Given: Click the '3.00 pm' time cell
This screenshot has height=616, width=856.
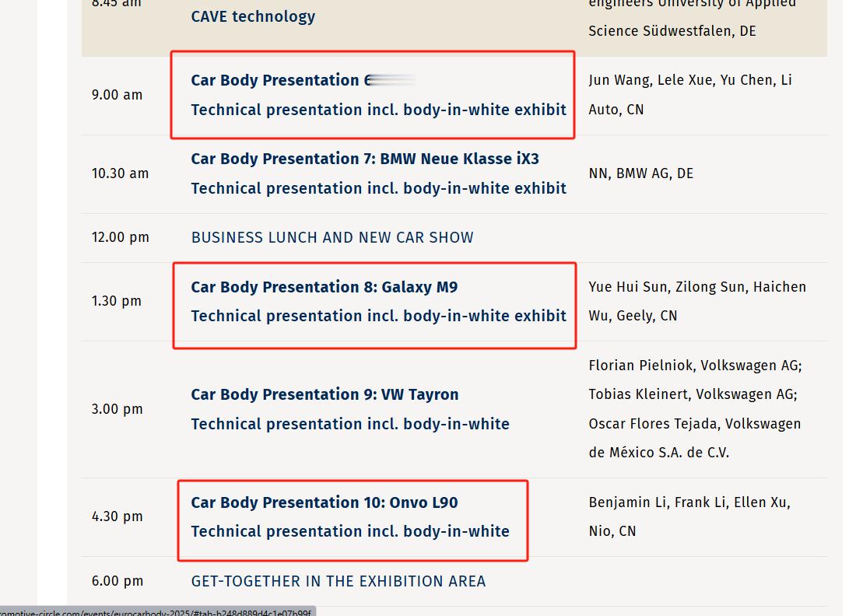Looking at the screenshot, I should pyautogui.click(x=117, y=409).
